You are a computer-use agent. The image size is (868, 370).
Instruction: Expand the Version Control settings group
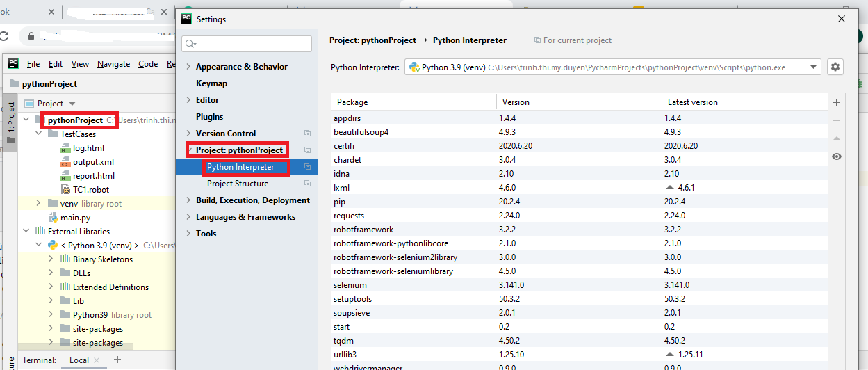188,134
